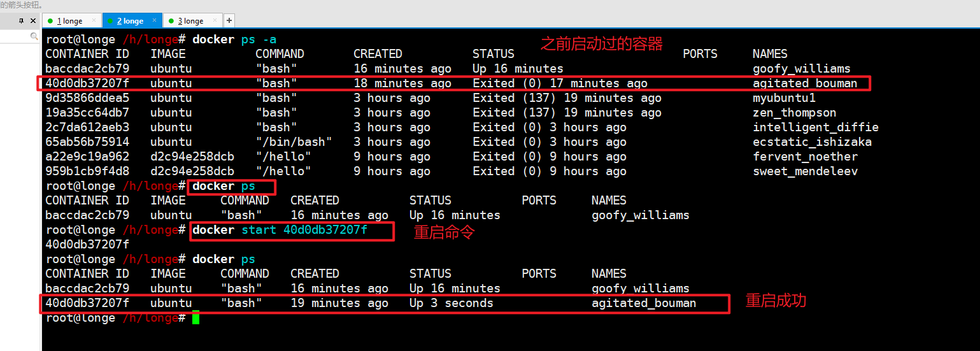Click the container name "intelligent_diffie"
Screen dimensions: 980x351
coord(815,127)
